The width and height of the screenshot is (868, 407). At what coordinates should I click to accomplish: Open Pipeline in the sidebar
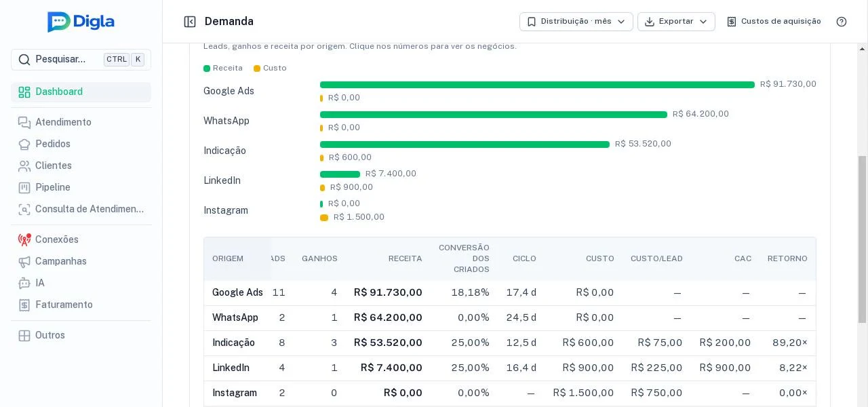click(81, 187)
